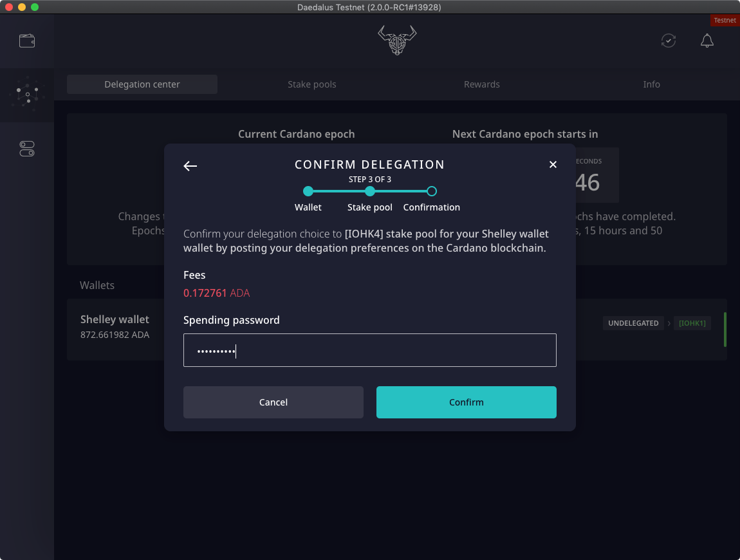The height and width of the screenshot is (560, 740).
Task: Open Settings using the toggles sidebar icon
Action: pos(27,149)
